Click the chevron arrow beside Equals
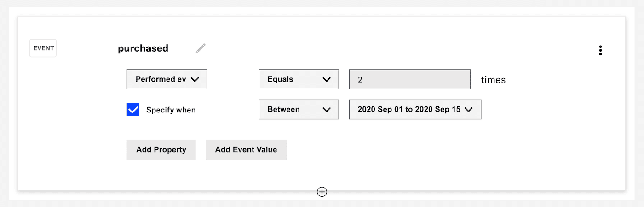The image size is (644, 207). [x=327, y=79]
